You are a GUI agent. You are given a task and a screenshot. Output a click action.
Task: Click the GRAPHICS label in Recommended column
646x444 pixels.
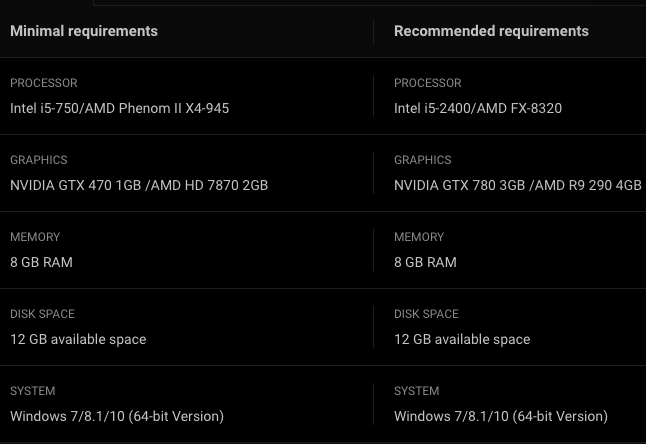tap(422, 160)
